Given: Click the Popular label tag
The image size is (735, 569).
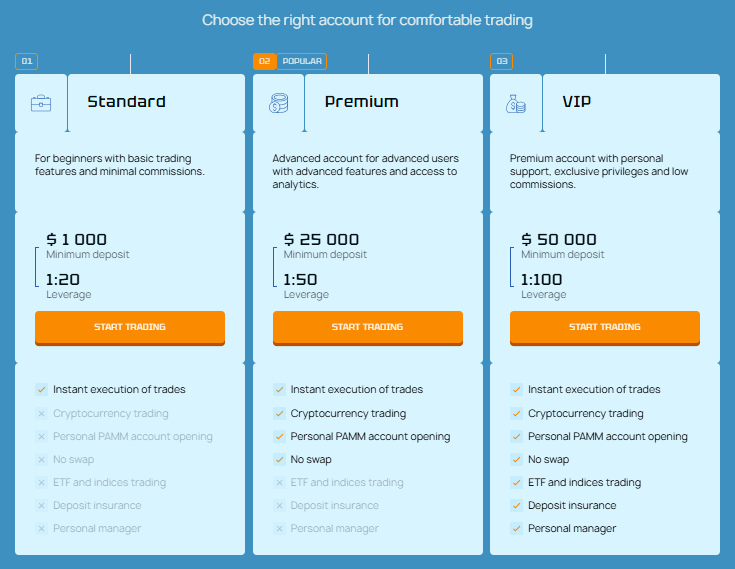Looking at the screenshot, I should pos(302,62).
